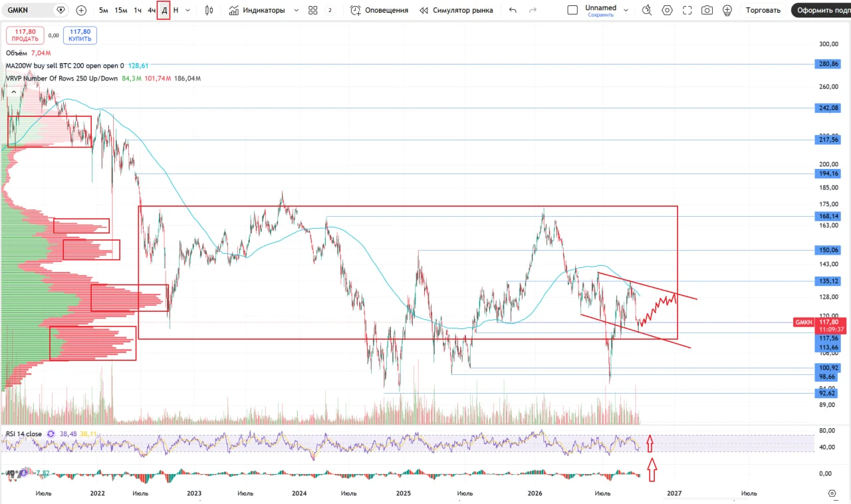851x504 pixels.
Task: Create alert via Оповещения button
Action: click(379, 10)
